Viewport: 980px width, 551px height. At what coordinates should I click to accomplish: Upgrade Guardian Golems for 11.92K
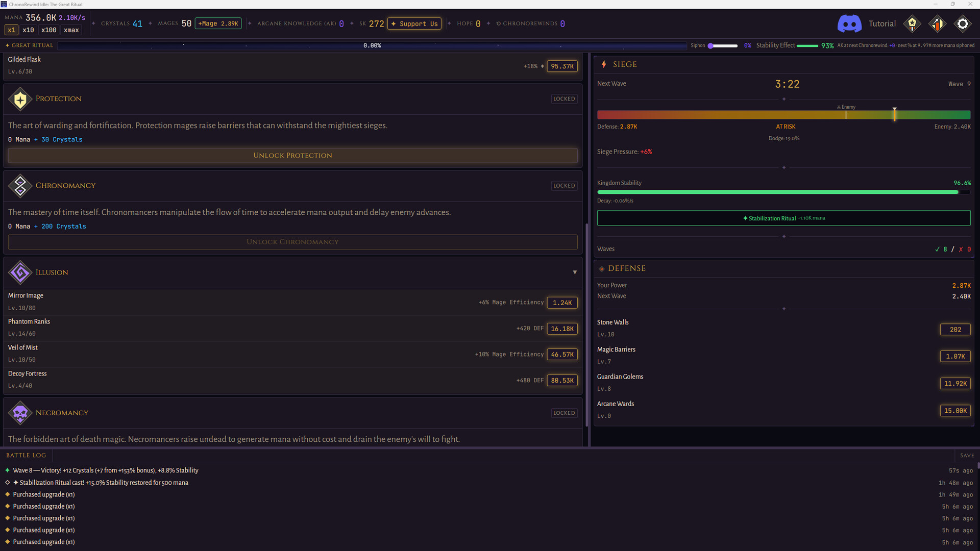[x=955, y=384]
